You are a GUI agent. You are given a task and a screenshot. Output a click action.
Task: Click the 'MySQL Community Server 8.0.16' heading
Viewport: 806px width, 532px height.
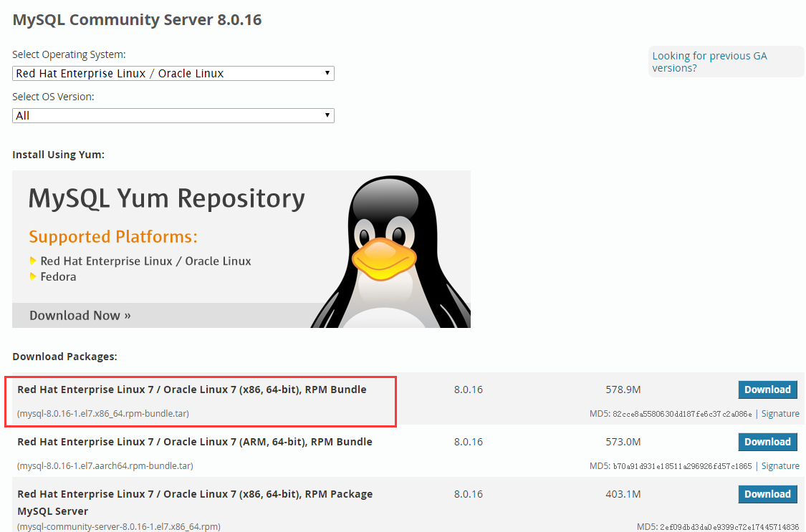[x=137, y=19]
